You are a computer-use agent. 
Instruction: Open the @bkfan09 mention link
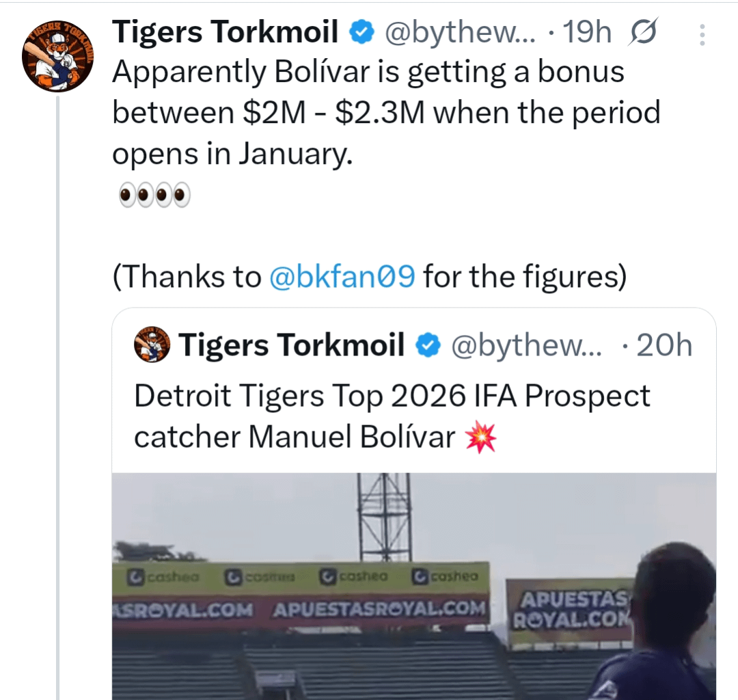point(342,277)
